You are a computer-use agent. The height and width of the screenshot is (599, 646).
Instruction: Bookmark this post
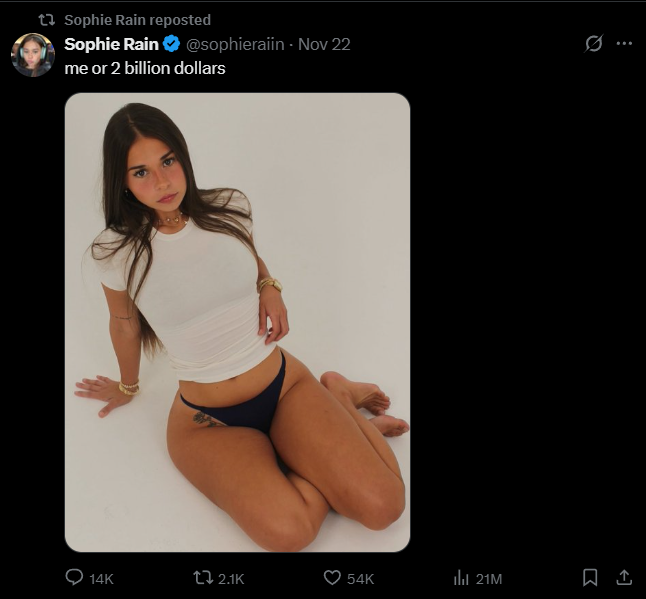pyautogui.click(x=590, y=578)
